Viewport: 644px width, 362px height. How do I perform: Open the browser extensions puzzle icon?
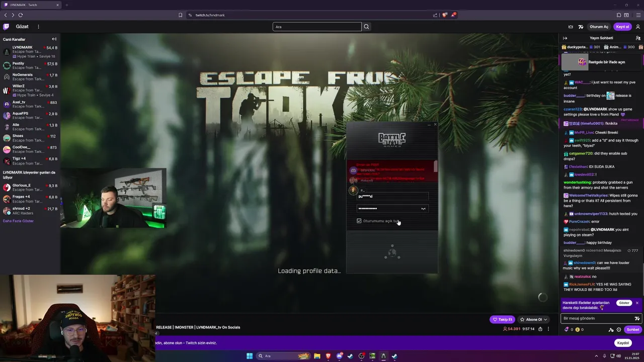tap(619, 15)
